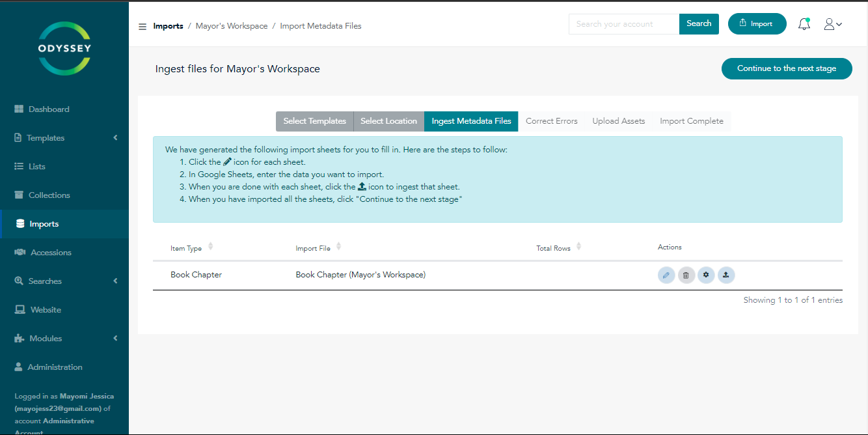This screenshot has width=868, height=435.
Task: Open the Imports breadcrumb link
Action: click(x=169, y=27)
